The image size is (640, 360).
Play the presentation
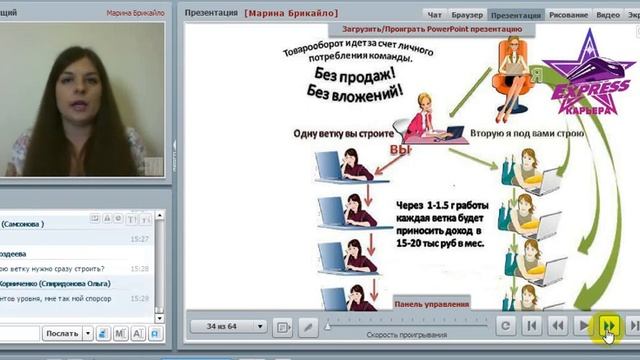pos(583,325)
